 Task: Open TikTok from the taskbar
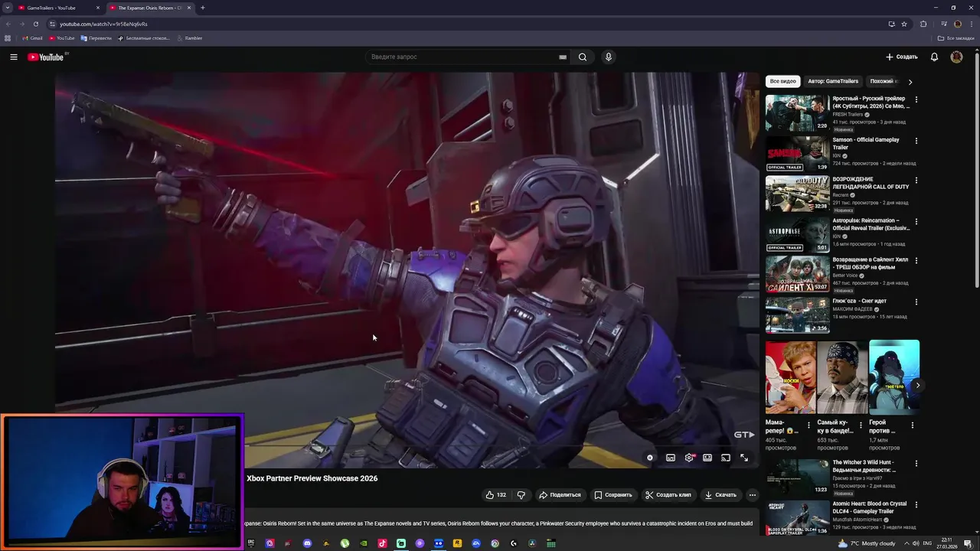[x=382, y=543]
